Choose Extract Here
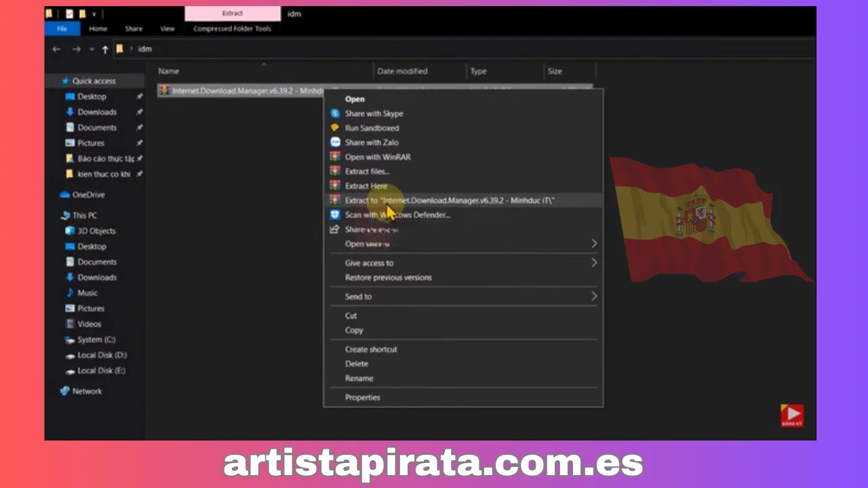 tap(366, 186)
